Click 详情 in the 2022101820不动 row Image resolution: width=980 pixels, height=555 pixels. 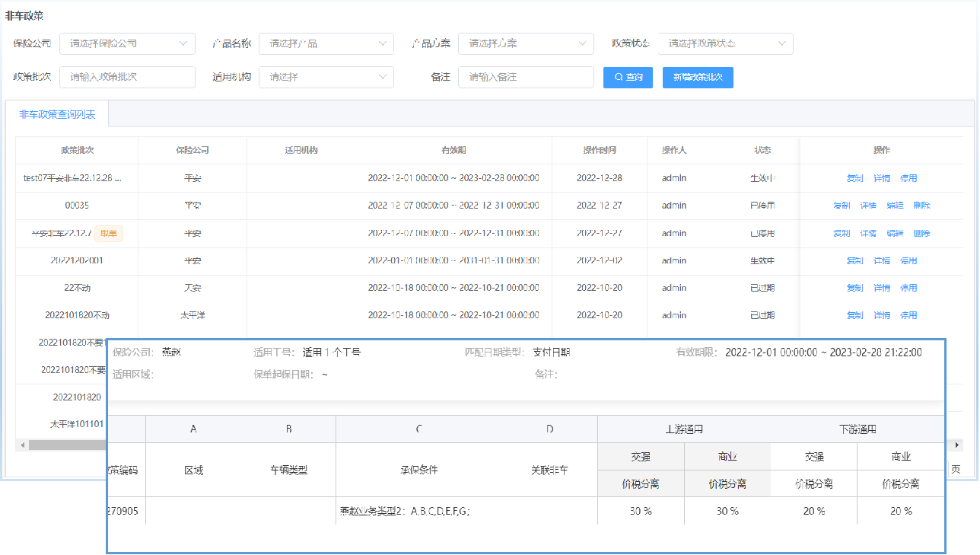881,315
